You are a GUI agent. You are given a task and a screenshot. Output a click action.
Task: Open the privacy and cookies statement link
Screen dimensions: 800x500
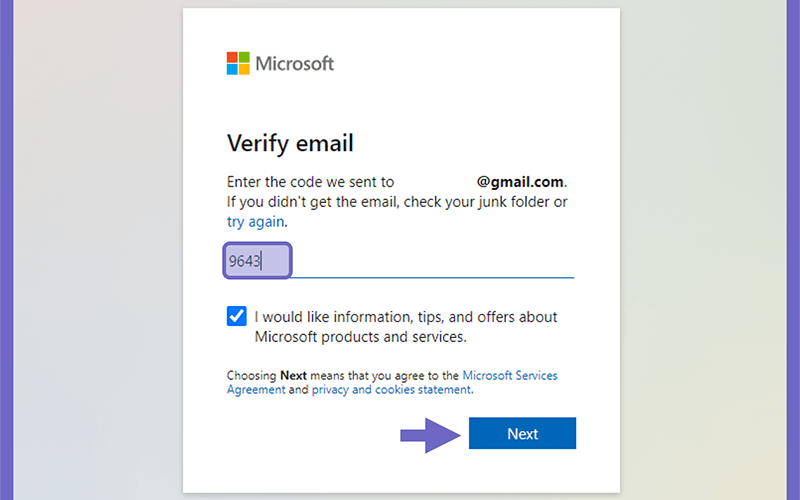(392, 390)
